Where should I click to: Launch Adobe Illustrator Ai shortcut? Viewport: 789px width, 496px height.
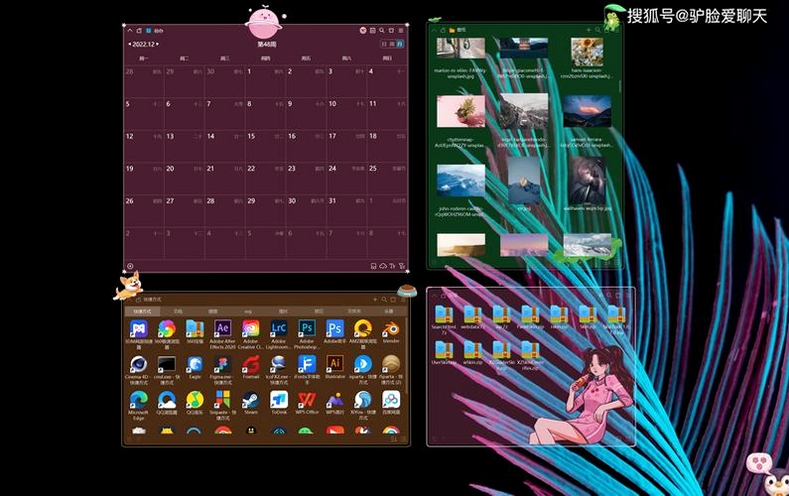click(335, 364)
